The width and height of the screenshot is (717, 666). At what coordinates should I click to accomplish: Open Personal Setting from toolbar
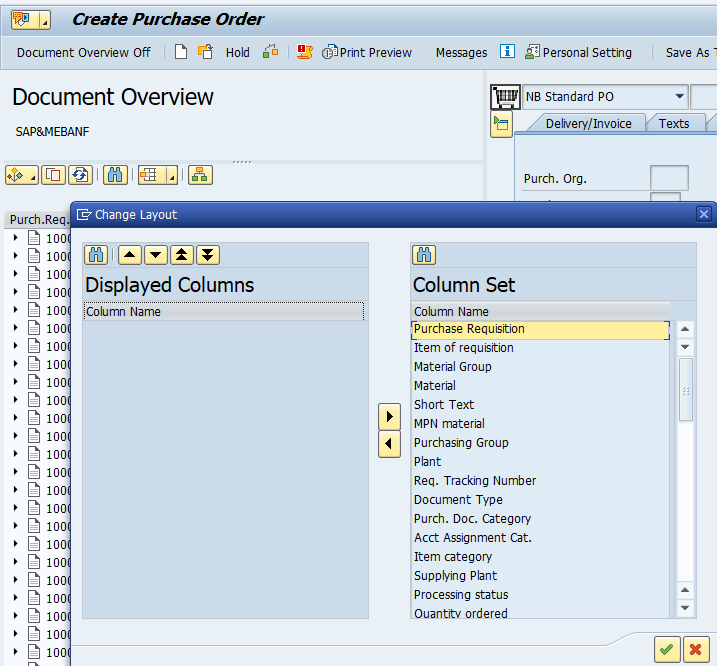click(x=579, y=52)
